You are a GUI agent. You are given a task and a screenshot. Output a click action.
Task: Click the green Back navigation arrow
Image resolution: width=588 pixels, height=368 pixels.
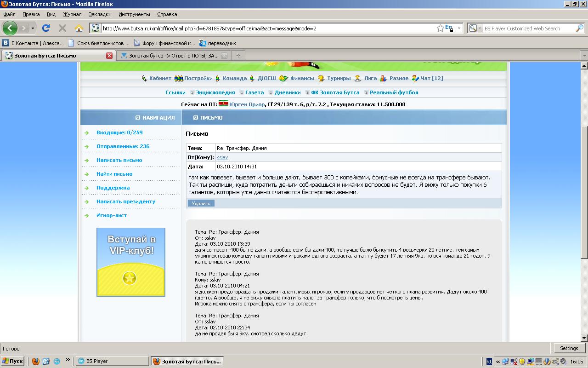point(10,28)
